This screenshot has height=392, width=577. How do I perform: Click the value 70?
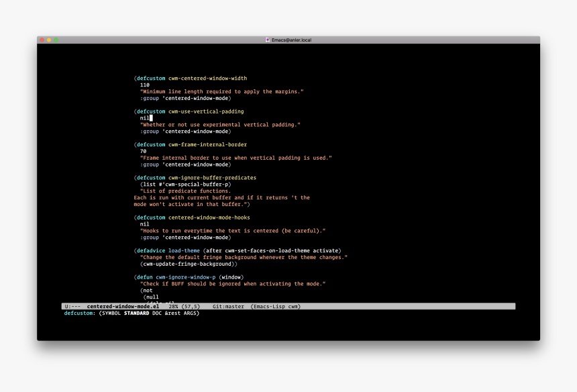[143, 151]
